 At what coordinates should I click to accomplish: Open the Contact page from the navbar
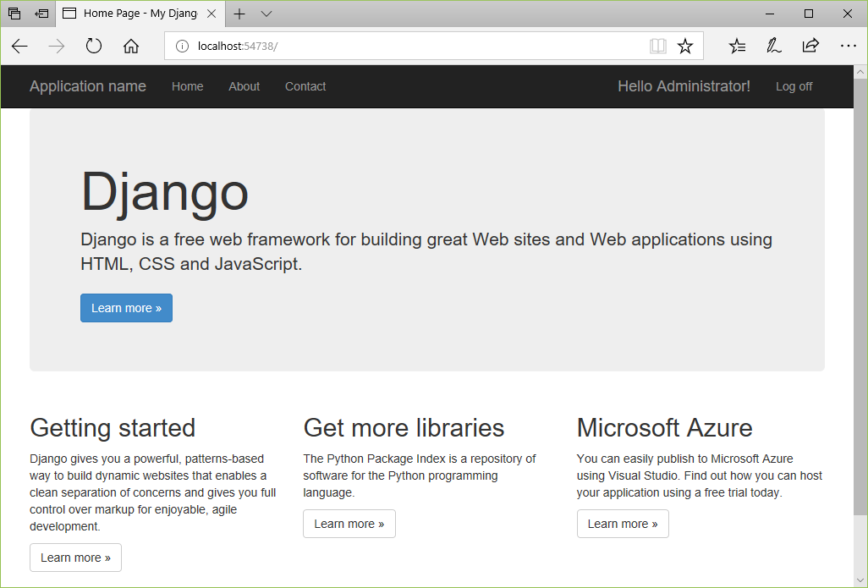click(x=305, y=86)
